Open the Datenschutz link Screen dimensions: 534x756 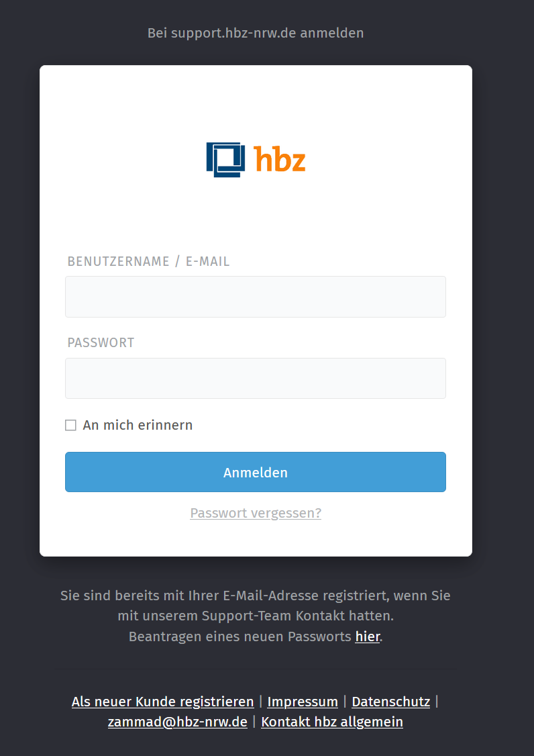pyautogui.click(x=391, y=702)
